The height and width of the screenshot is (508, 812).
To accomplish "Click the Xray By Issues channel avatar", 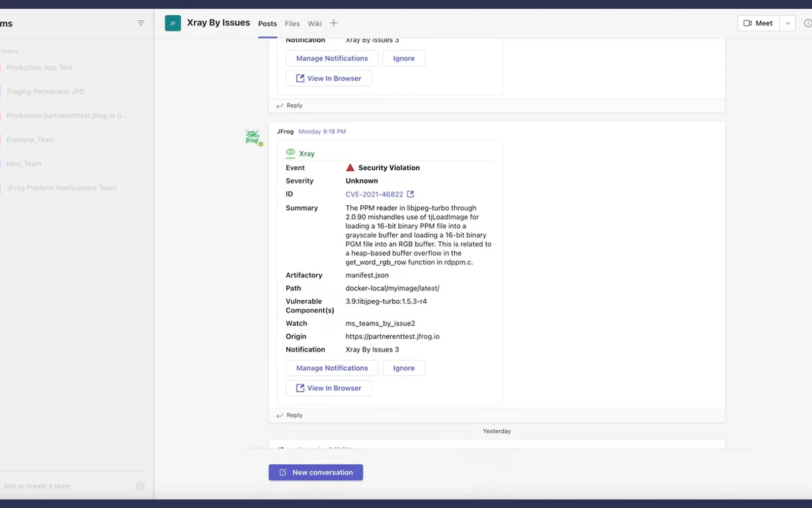I will (173, 23).
